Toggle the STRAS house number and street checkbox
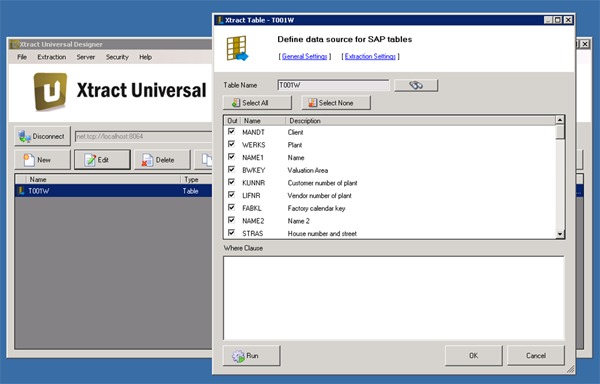This screenshot has width=600, height=384. coord(232,233)
